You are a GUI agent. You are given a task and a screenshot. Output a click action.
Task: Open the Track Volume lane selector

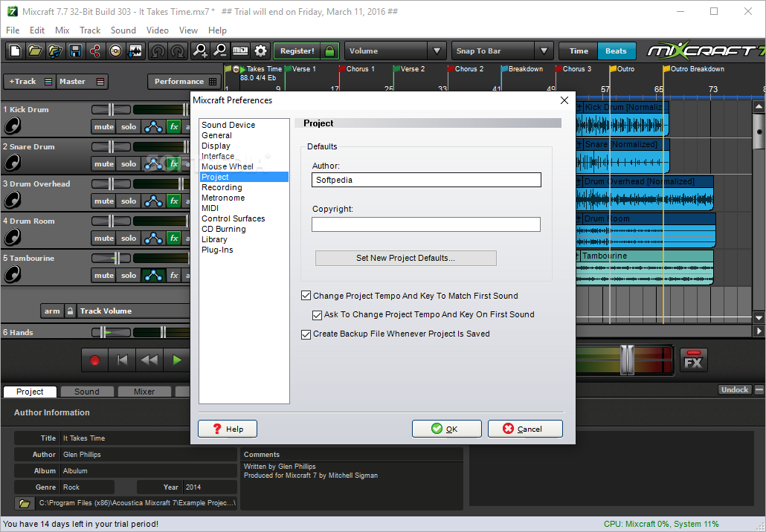point(133,311)
